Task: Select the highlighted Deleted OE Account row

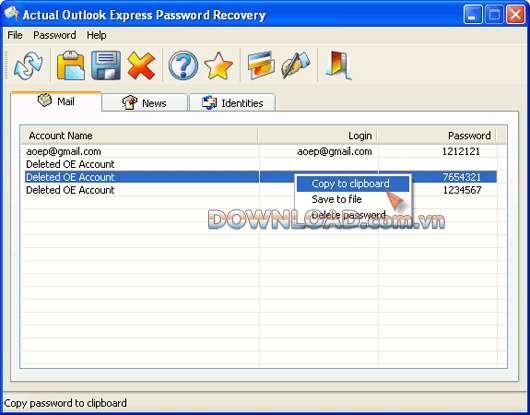Action: click(261, 177)
